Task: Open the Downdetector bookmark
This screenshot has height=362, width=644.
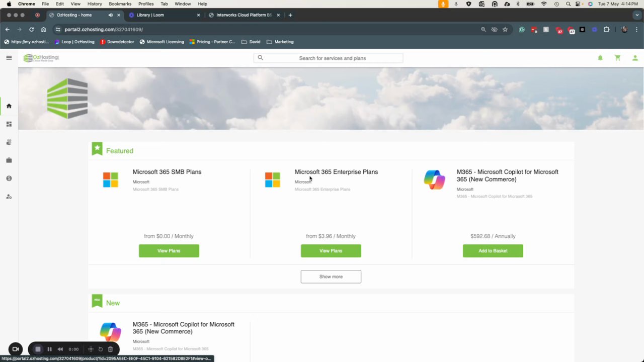Action: click(x=117, y=42)
